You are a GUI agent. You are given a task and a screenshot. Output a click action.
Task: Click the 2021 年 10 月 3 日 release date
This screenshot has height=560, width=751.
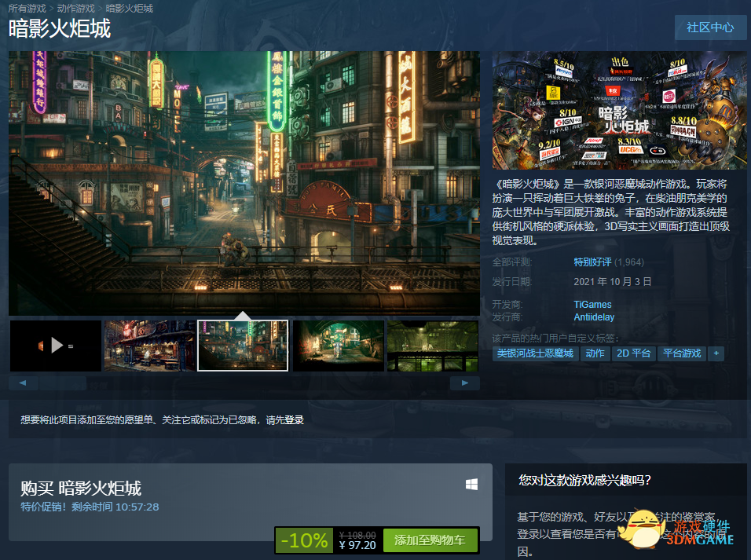pos(612,282)
